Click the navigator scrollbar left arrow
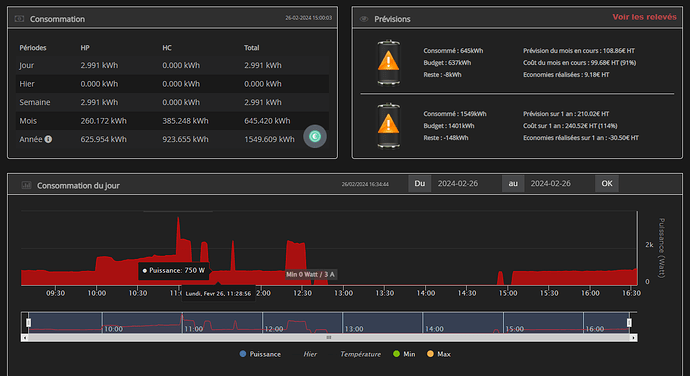The image size is (690, 376). 25,338
